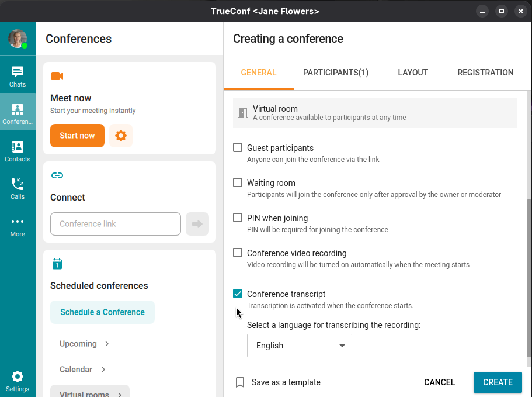
Task: Minimize the TrueConf window
Action: coord(482,11)
